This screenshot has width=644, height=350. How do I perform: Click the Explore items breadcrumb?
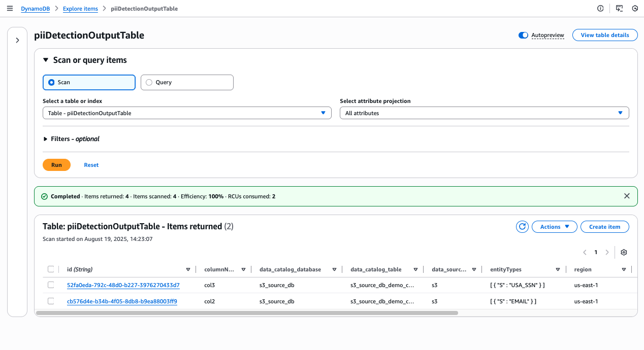coord(80,9)
